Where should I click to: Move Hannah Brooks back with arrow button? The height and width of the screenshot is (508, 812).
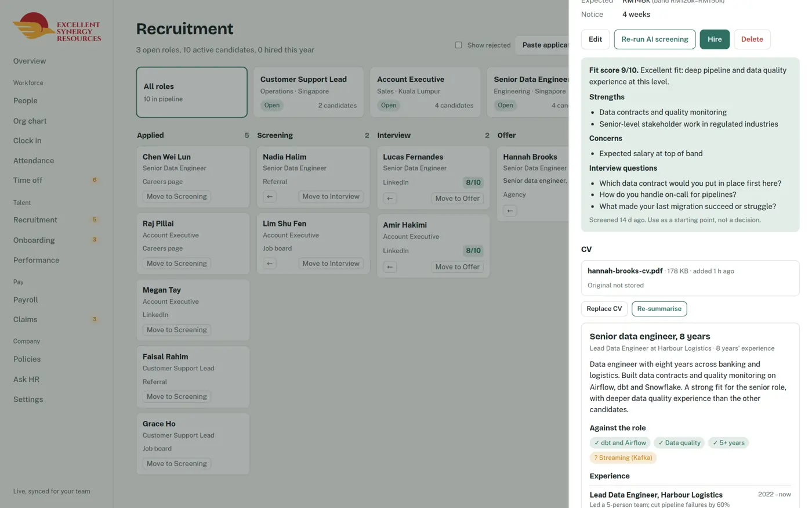[x=510, y=211]
